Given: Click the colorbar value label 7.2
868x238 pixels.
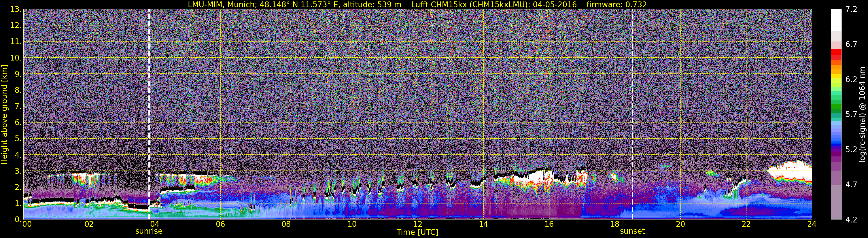Looking at the screenshot, I should 851,10.
